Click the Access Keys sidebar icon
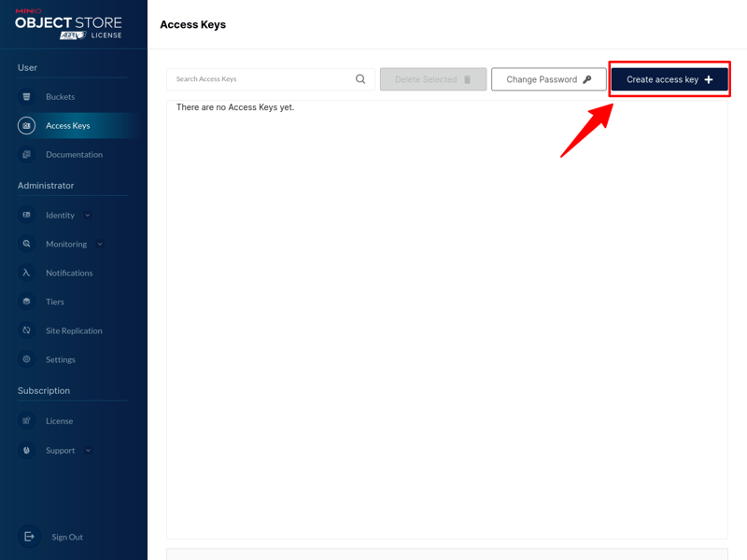 pos(26,126)
